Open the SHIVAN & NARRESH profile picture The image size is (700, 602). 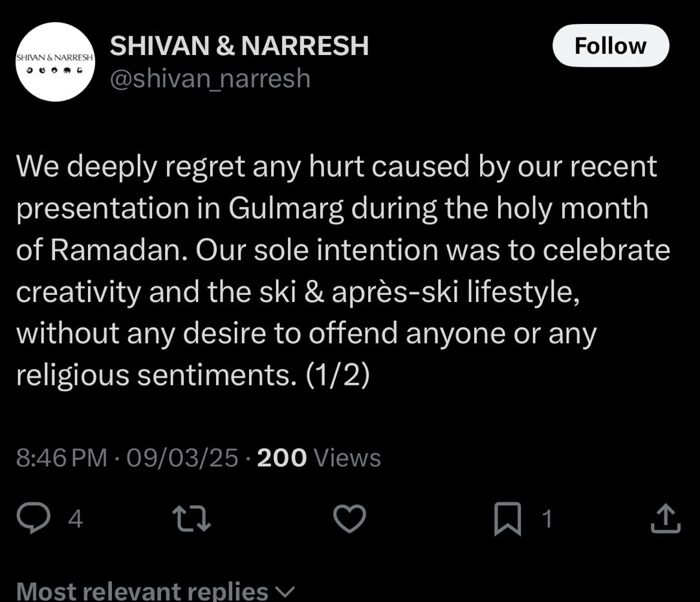tap(56, 61)
